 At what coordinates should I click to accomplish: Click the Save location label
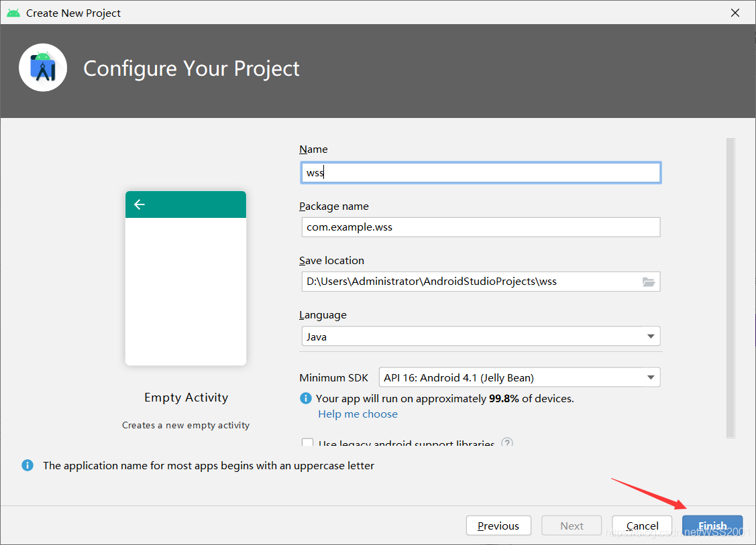pyautogui.click(x=331, y=261)
